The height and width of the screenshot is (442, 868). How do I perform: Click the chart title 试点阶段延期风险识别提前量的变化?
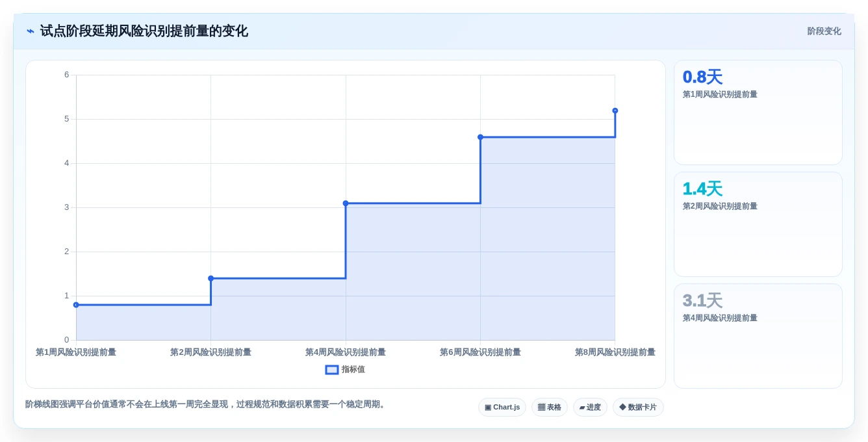click(144, 31)
